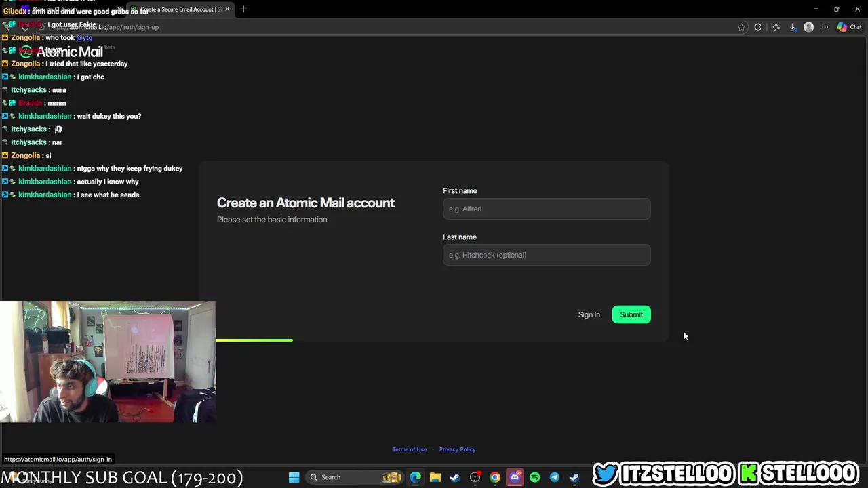
Task: Open Microsoft Edge from the taskbar
Action: (x=416, y=477)
